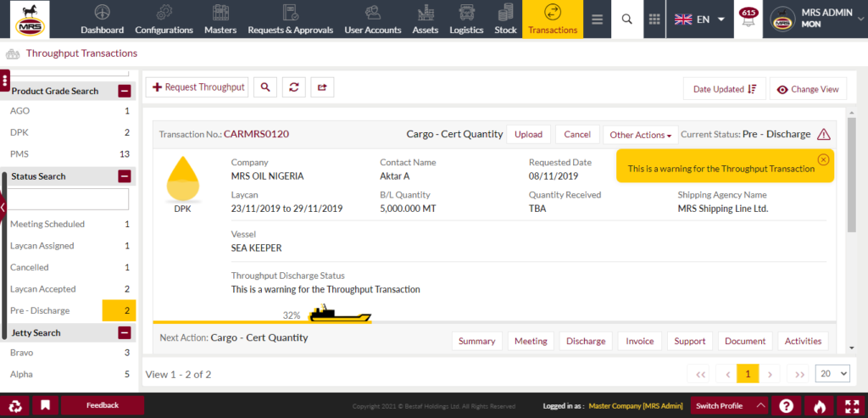Screen dimensions: 868x418
Task: Click the toolbar search icon
Action: [x=265, y=87]
